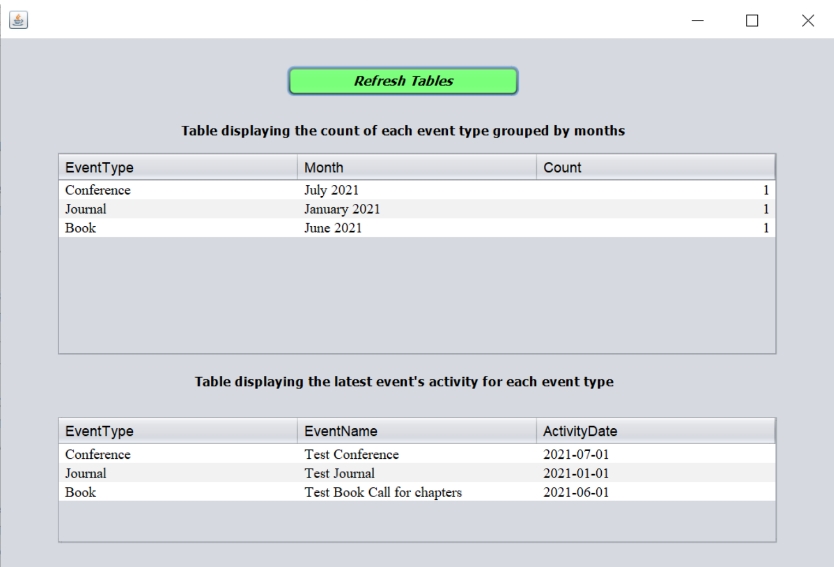
Task: Select the Journal January 2021 row
Action: (x=417, y=209)
